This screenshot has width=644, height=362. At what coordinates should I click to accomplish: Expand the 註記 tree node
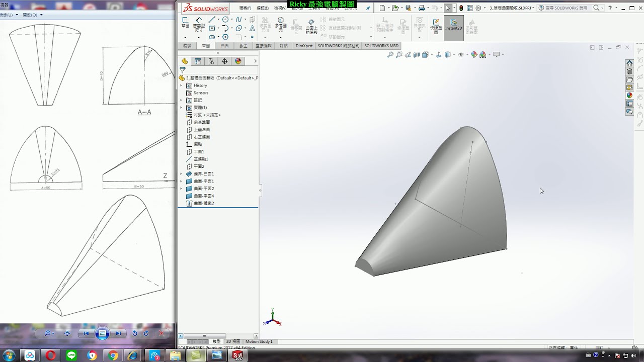181,100
